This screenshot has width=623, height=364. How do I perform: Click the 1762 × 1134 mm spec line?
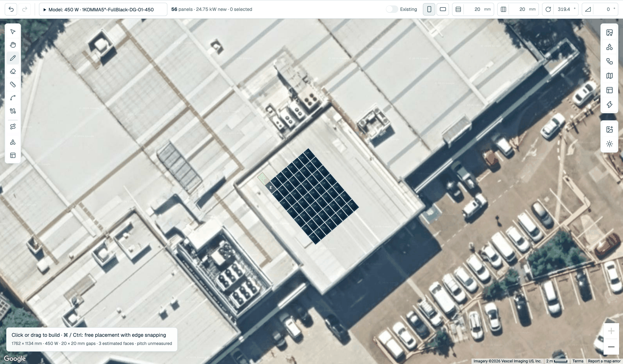(92, 343)
